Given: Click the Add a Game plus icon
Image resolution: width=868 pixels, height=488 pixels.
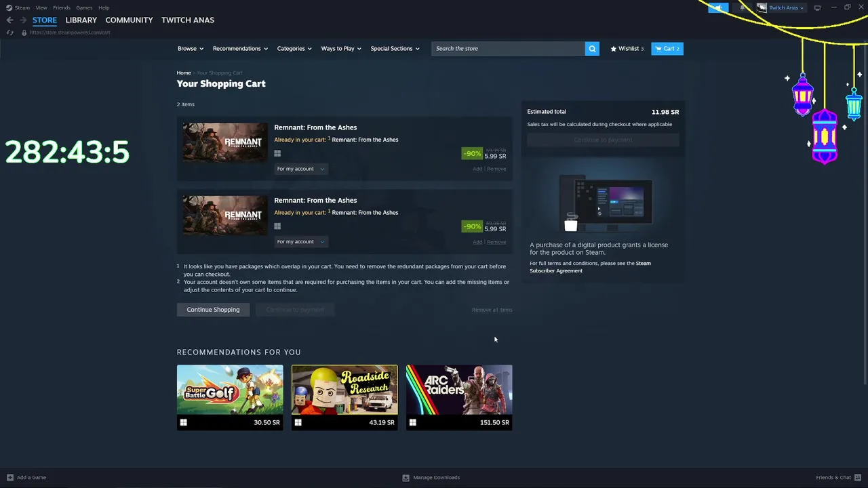Looking at the screenshot, I should (9, 477).
